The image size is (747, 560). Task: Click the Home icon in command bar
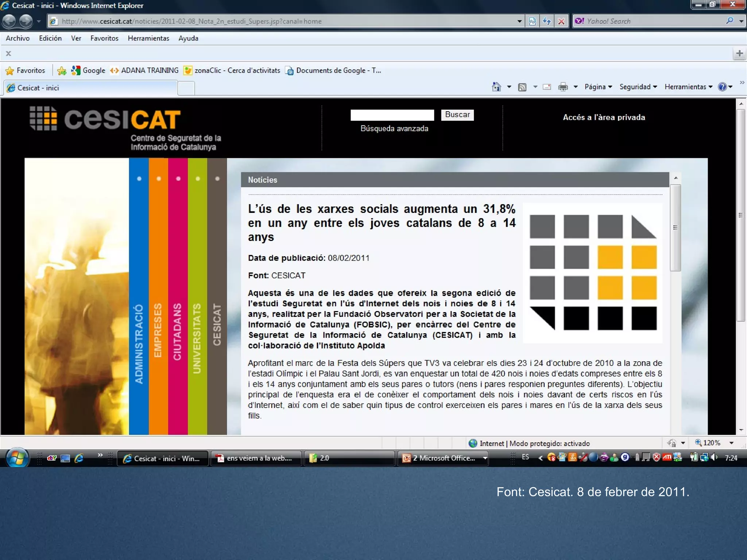(x=496, y=87)
